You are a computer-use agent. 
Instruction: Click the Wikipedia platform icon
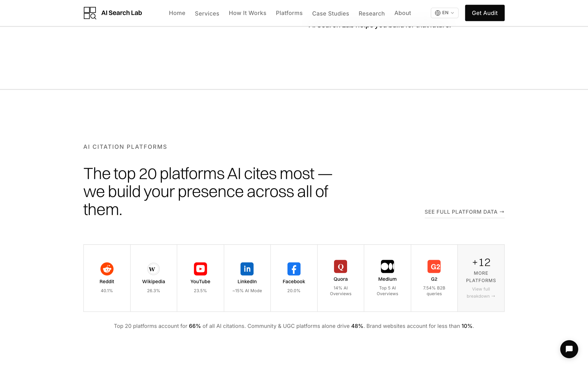pos(154,269)
